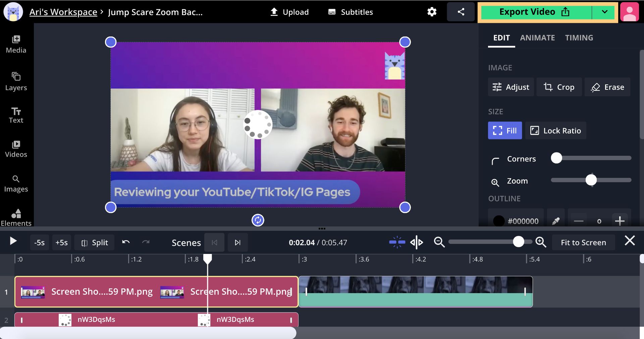Open the Layers panel
Viewport: 644px width, 339px height.
pyautogui.click(x=16, y=81)
